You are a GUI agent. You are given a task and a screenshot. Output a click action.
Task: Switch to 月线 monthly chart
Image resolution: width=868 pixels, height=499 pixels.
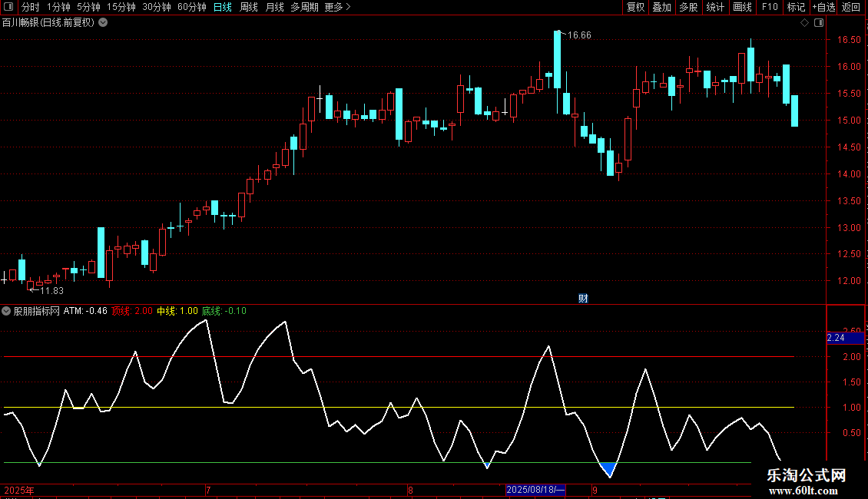(x=274, y=7)
